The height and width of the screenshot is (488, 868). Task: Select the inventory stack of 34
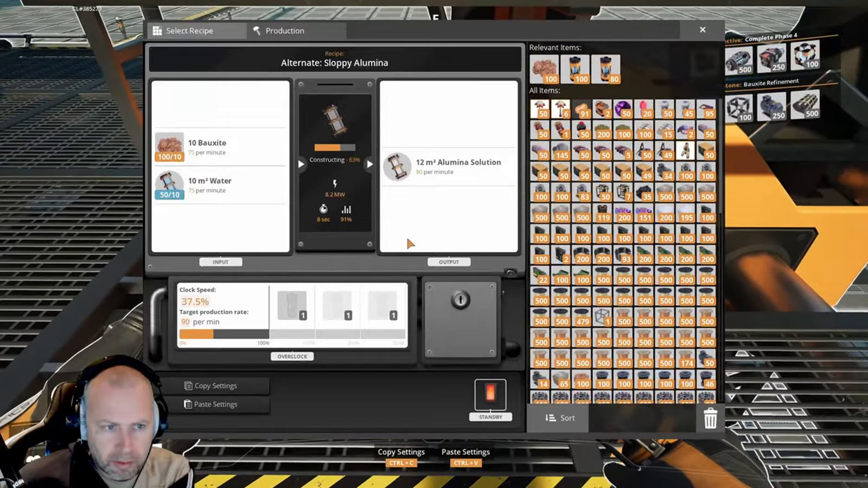[665, 171]
